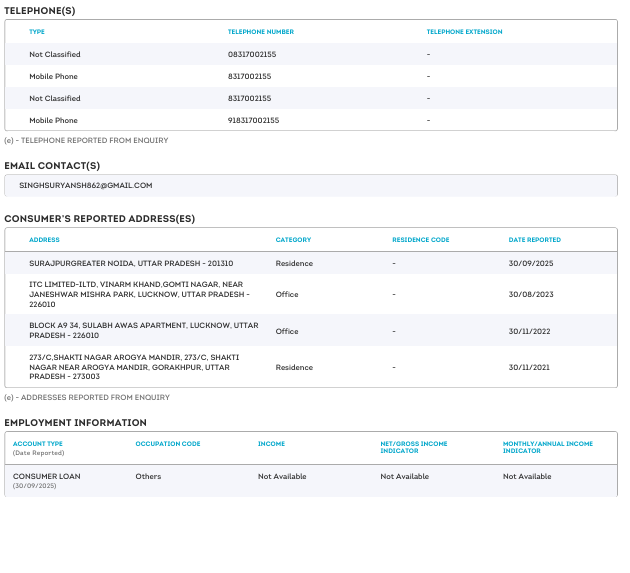Click the TELEPHONE NUMBER column header
Viewport: 630px width, 573px height.
[x=260, y=32]
